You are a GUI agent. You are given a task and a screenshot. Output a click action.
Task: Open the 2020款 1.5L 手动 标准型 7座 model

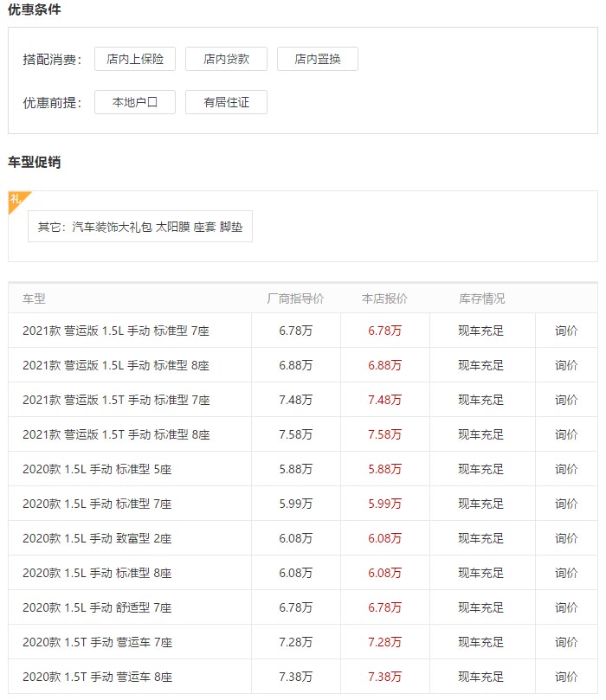click(97, 504)
